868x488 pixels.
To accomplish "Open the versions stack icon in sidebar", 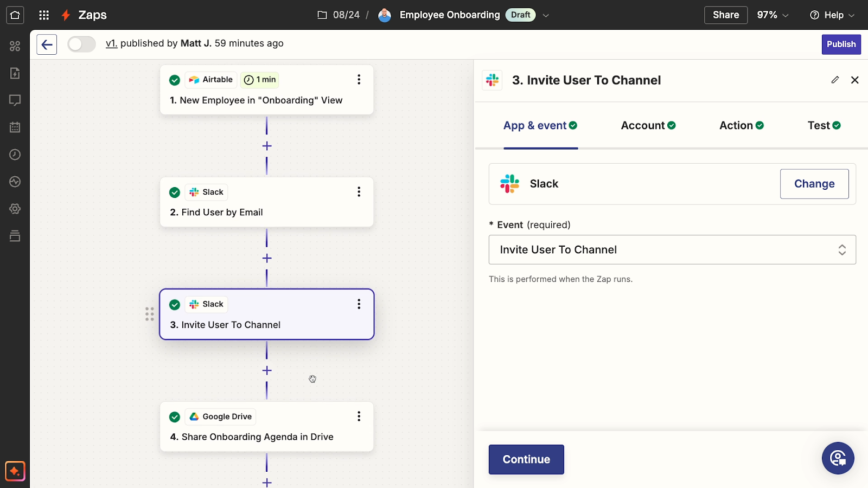I will (15, 236).
